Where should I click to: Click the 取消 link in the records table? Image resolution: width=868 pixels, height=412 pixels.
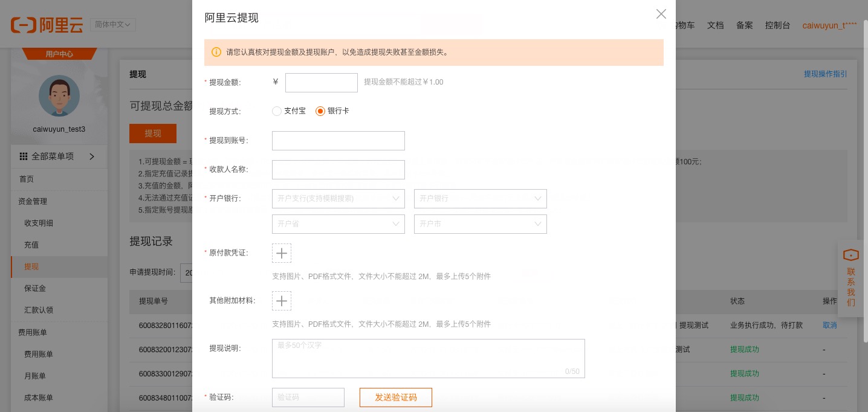(x=830, y=325)
